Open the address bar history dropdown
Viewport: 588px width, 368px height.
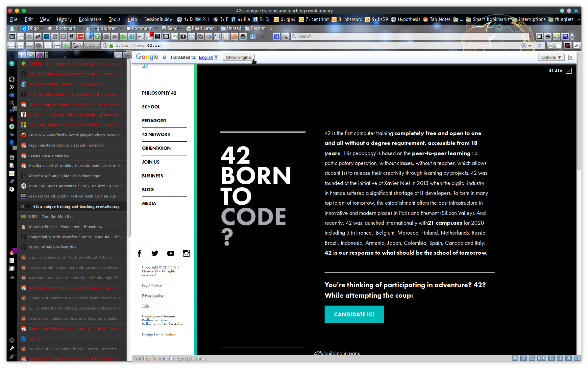(530, 46)
